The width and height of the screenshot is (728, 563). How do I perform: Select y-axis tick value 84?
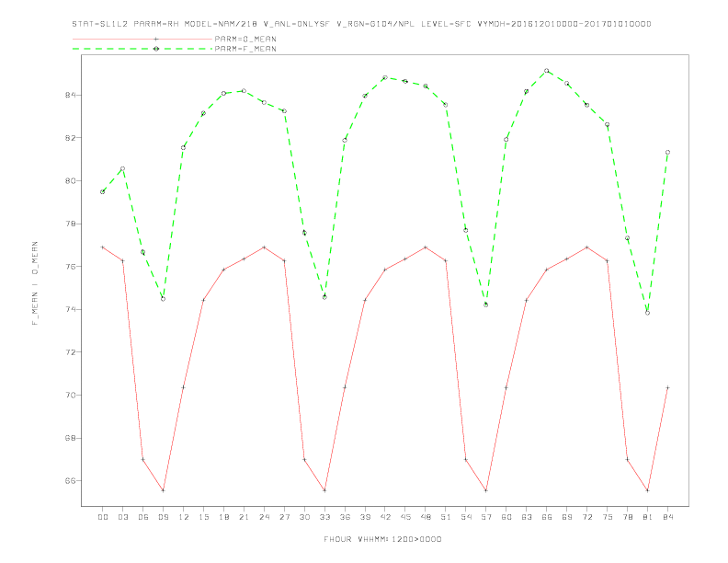(x=70, y=96)
